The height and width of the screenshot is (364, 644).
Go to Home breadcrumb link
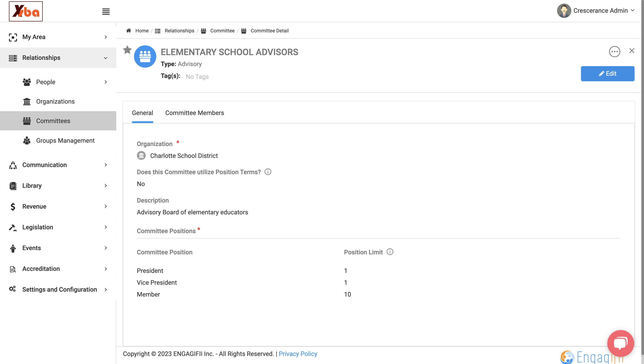tap(142, 31)
